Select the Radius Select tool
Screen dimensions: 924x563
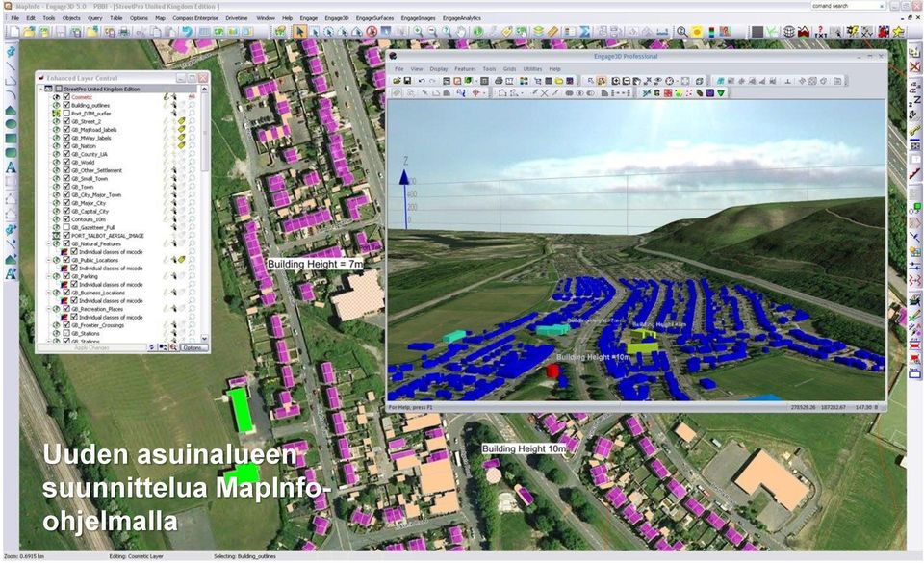tap(329, 32)
